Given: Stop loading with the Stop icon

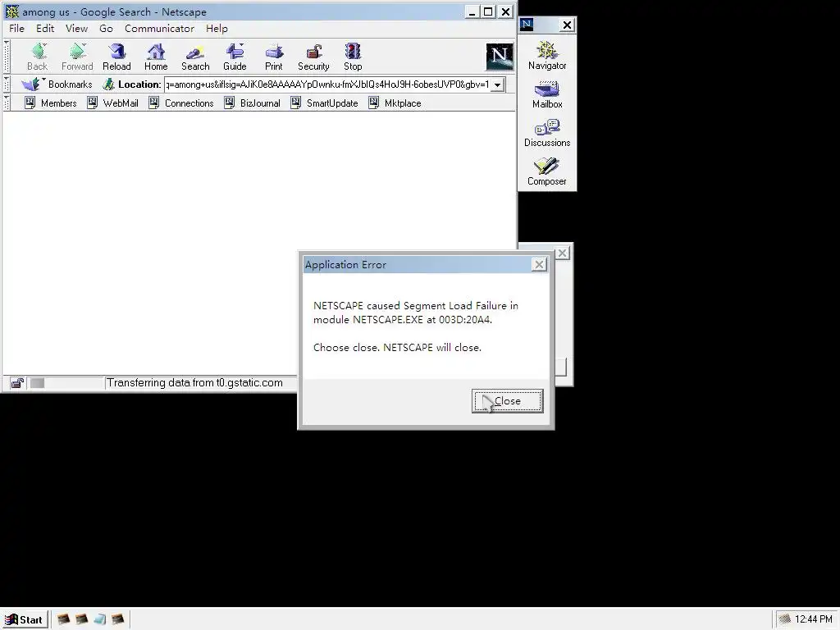Looking at the screenshot, I should pos(353,57).
